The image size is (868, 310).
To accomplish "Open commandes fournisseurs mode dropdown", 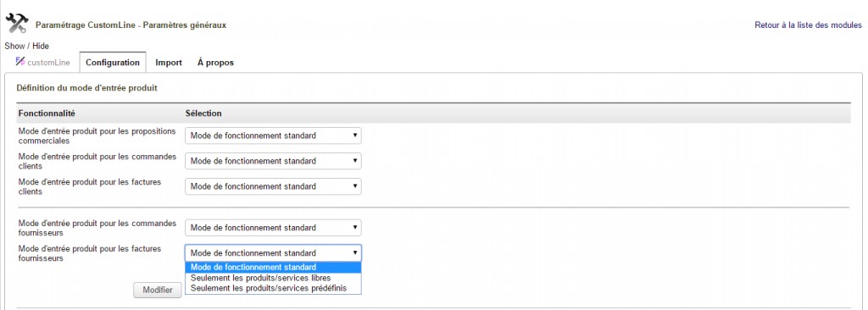I will point(273,228).
